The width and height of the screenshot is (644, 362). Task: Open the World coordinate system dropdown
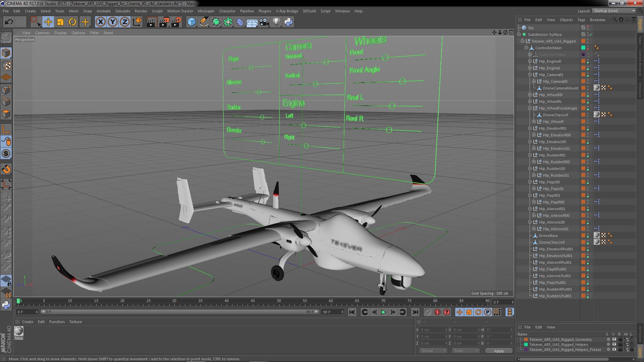tap(433, 351)
